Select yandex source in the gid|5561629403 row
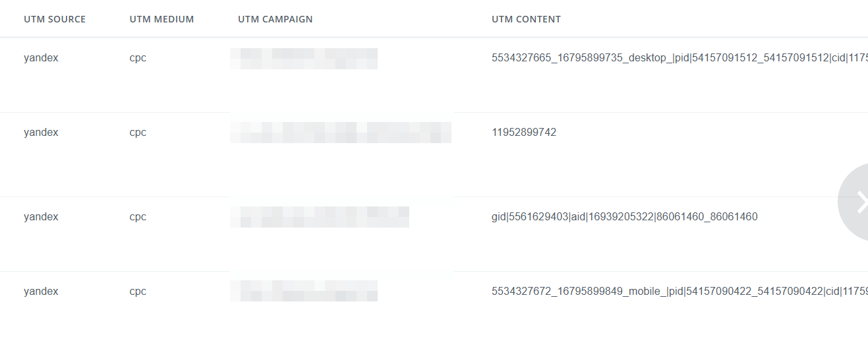Viewport: 868px width, 341px height. [x=41, y=217]
